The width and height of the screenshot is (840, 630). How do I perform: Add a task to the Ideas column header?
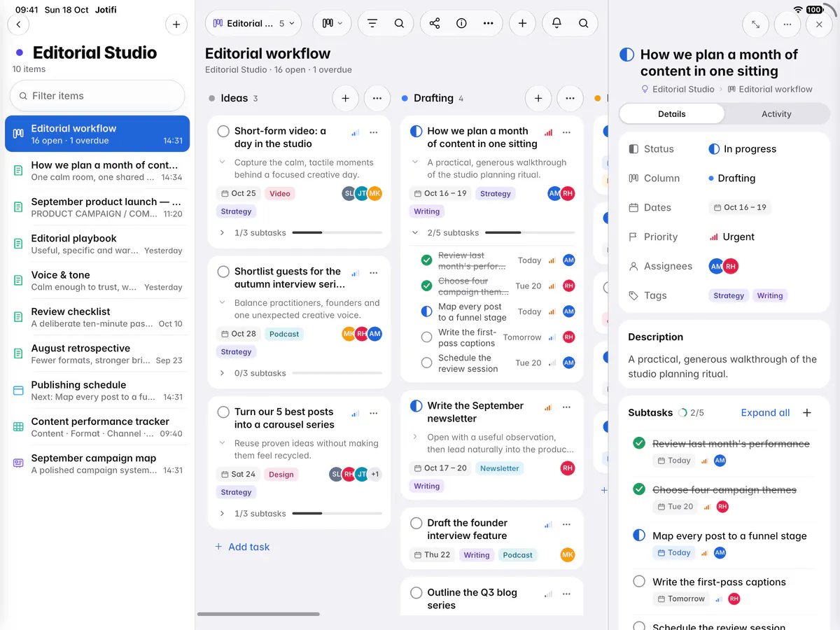pos(345,99)
